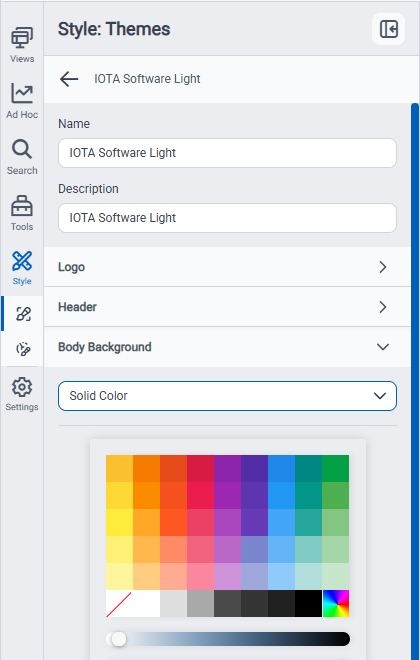Go back using the left arrow
The image size is (420, 660).
[x=69, y=79]
